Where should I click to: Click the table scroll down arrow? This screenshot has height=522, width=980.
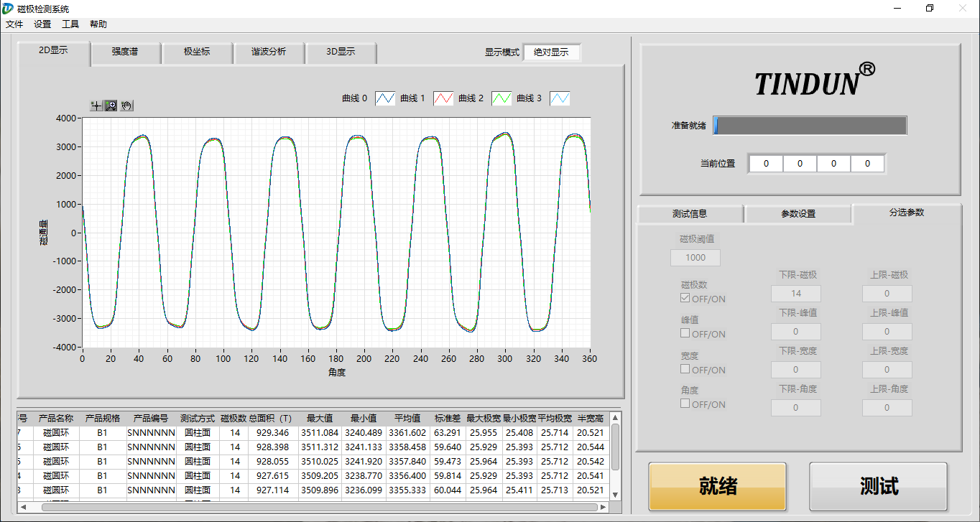point(615,494)
